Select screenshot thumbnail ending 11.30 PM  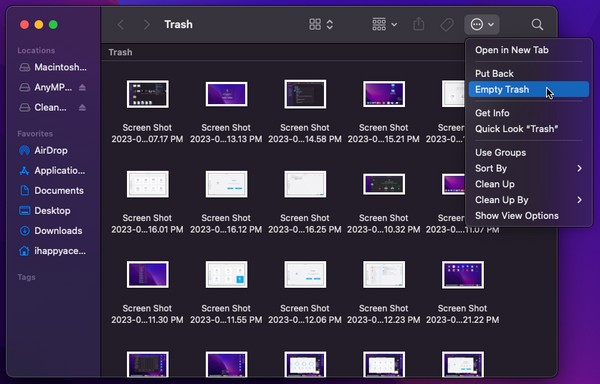tap(147, 275)
